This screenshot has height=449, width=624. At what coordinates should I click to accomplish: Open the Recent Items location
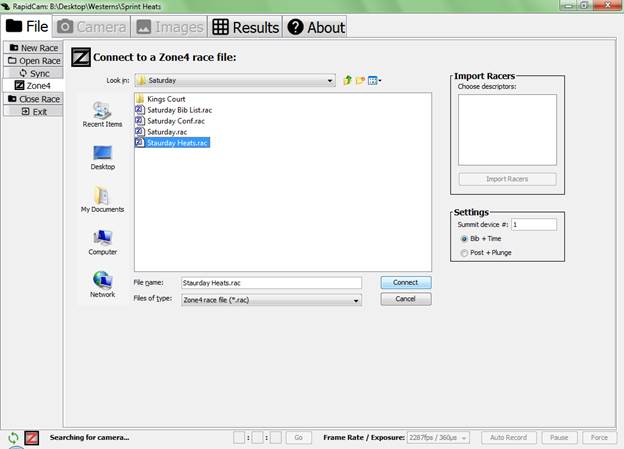102,113
